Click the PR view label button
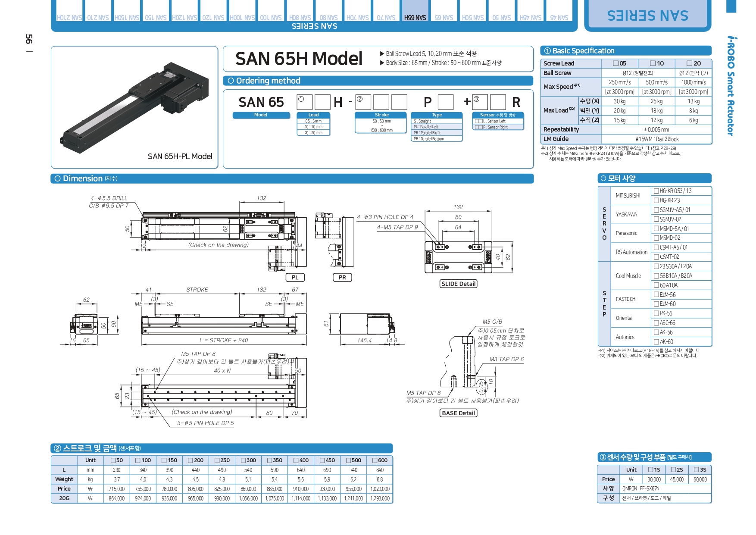 pos(342,278)
